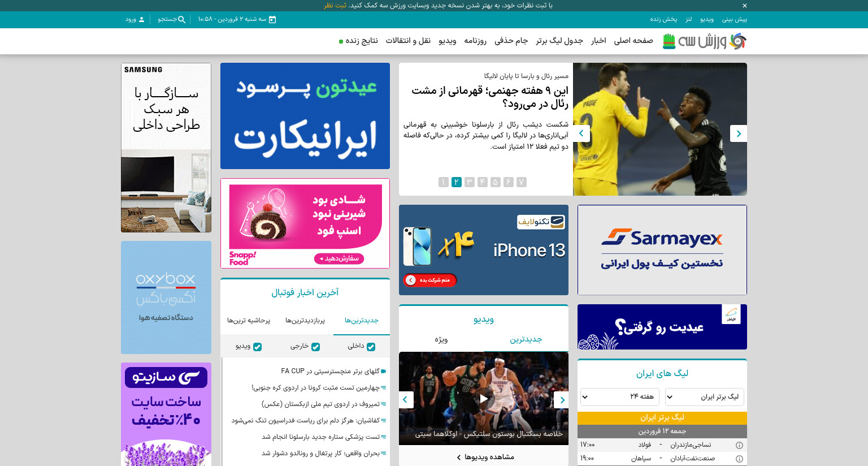Open the Snapp Food advertisement banner
The width and height of the screenshot is (868, 466).
[x=305, y=223]
